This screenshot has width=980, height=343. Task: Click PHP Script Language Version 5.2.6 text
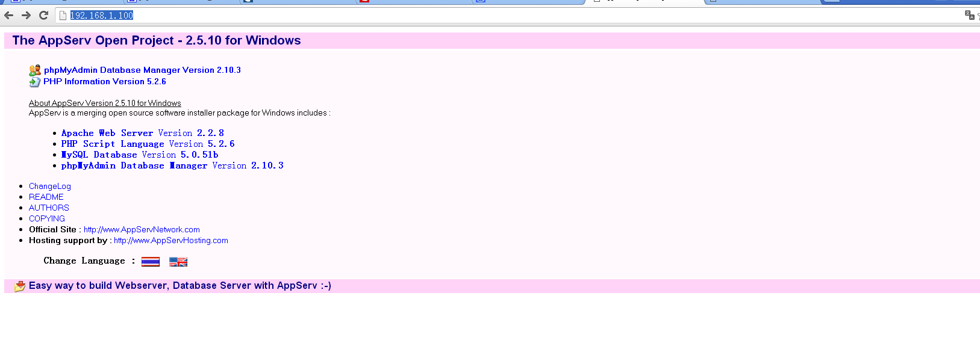148,144
